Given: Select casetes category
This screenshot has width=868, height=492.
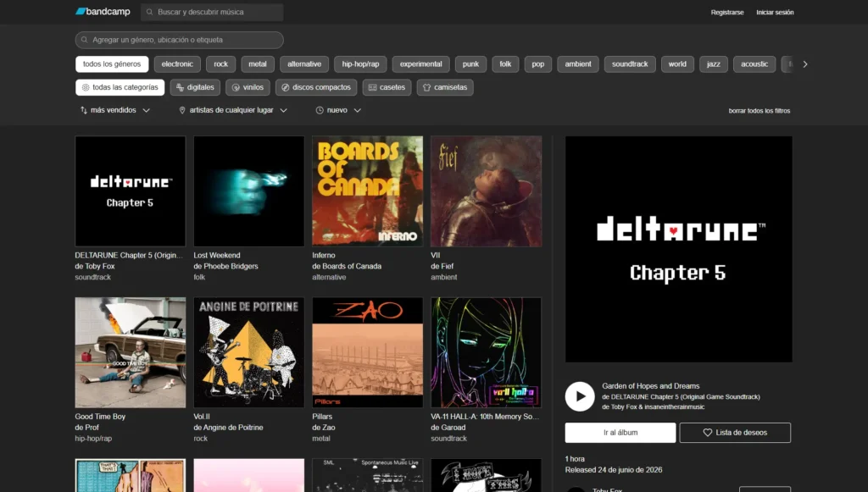Looking at the screenshot, I should 387,87.
